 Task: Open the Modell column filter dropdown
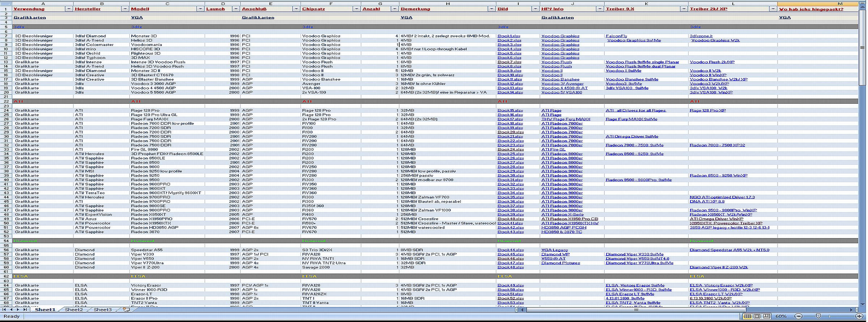pyautogui.click(x=200, y=9)
